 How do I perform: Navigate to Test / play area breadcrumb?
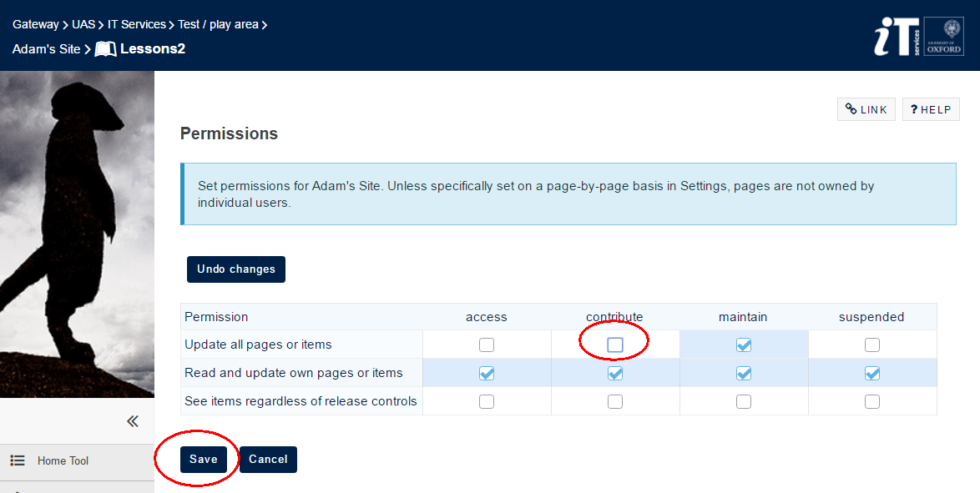click(x=218, y=24)
